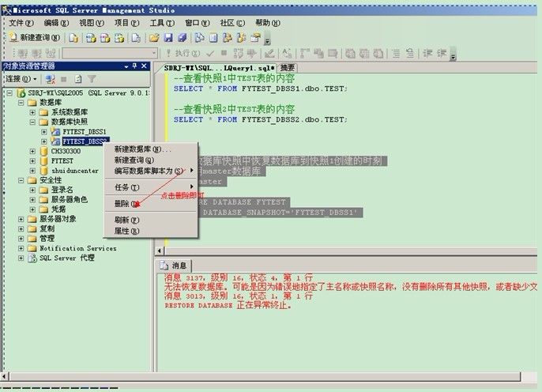
Task: Click the 新建查询 toolbar button
Action: [35, 37]
